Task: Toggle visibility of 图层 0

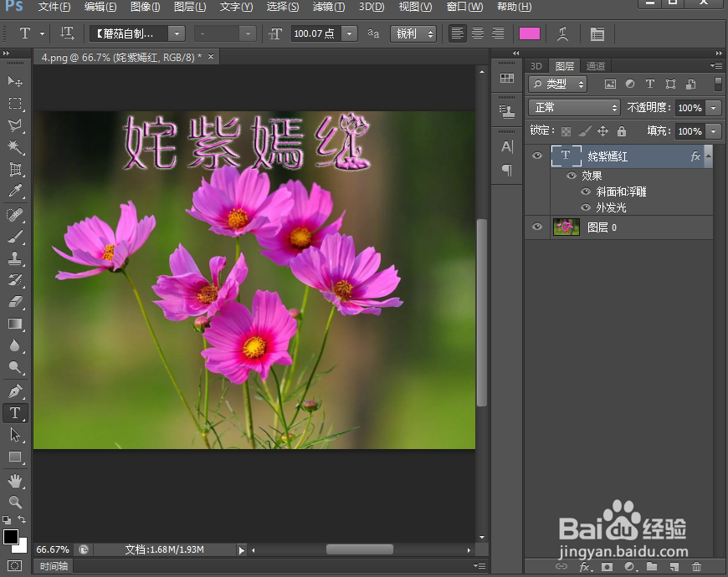Action: point(536,227)
